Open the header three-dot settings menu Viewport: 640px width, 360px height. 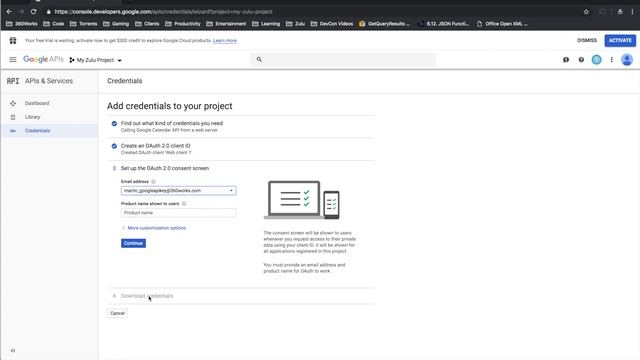[611, 60]
